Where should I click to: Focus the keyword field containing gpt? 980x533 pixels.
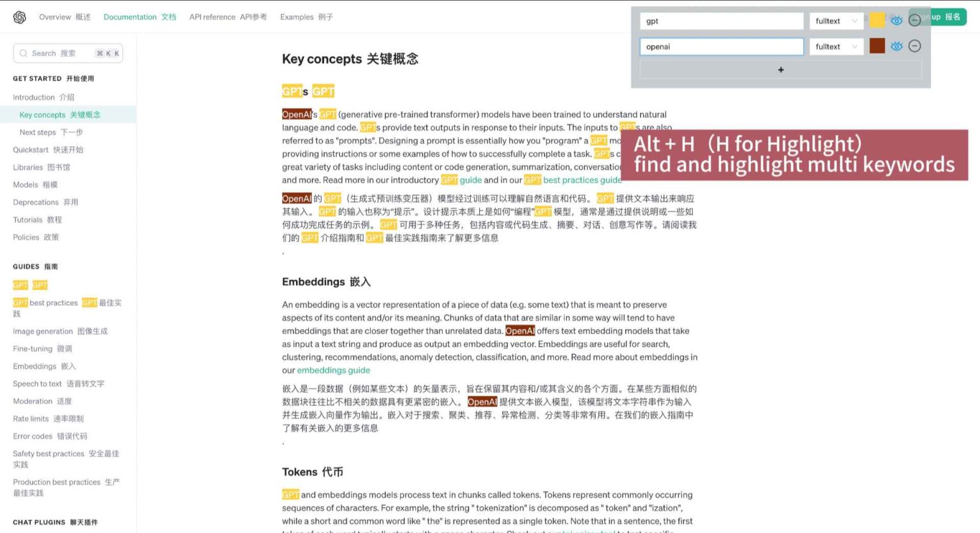pyautogui.click(x=722, y=21)
